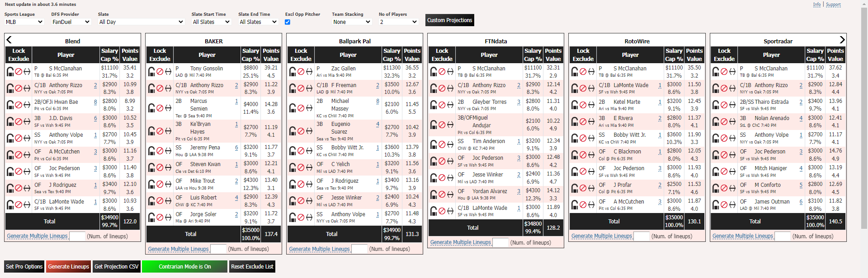
Task: Click the 140.5 total points in Sportradar
Action: coord(835,222)
